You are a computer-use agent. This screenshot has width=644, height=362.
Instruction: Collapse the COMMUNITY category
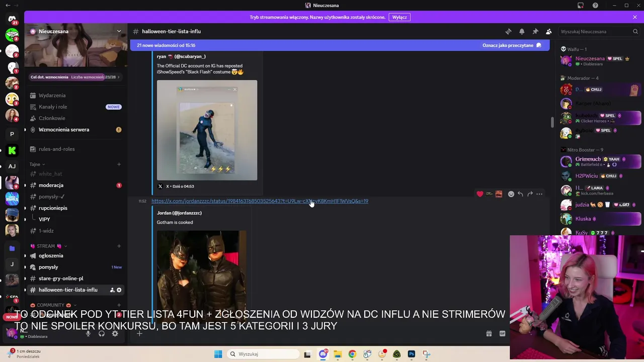(x=53, y=305)
